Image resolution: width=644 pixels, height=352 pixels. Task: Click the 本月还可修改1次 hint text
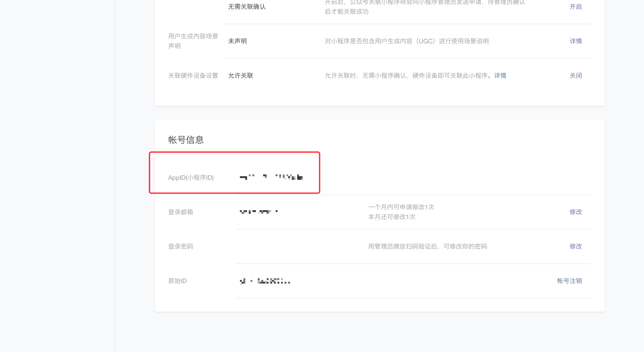tap(392, 217)
